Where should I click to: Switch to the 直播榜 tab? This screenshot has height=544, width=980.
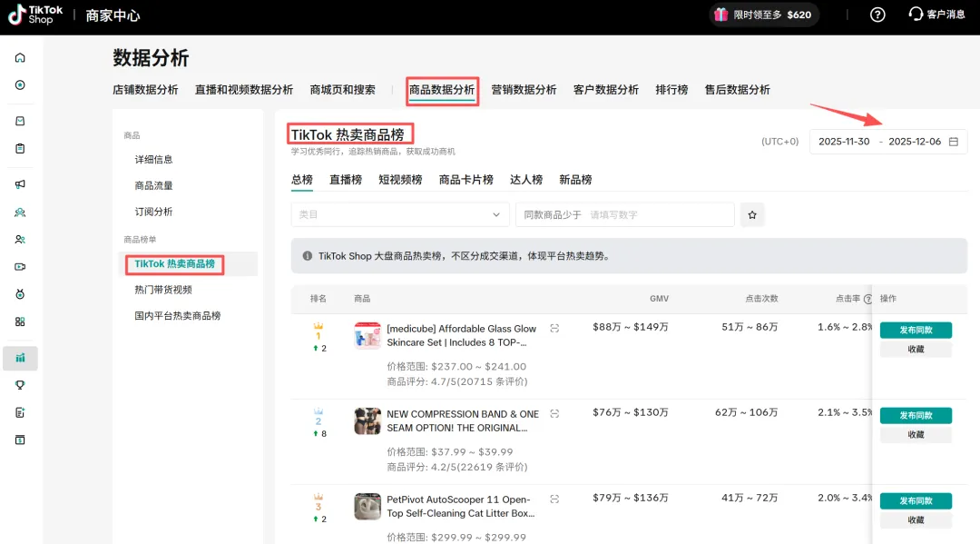pyautogui.click(x=345, y=180)
